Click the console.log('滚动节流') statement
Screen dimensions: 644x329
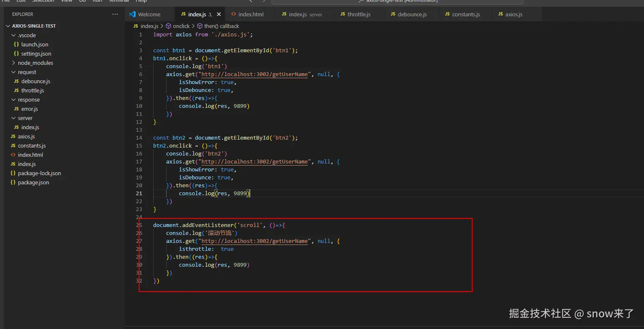(x=202, y=233)
